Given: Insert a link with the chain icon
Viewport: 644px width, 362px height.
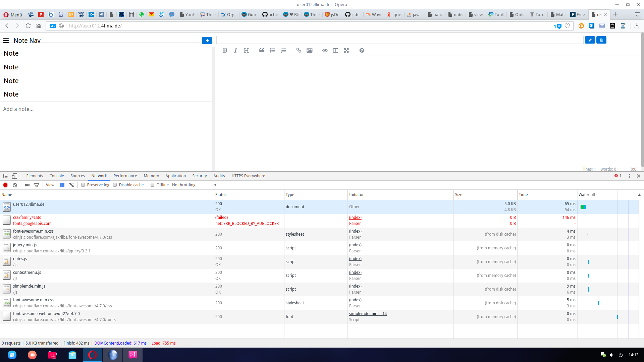Looking at the screenshot, I should click(x=299, y=50).
